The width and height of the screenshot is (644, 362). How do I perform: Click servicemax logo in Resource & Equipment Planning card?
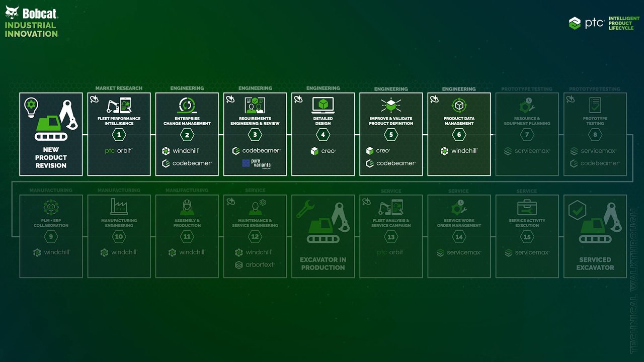(527, 150)
